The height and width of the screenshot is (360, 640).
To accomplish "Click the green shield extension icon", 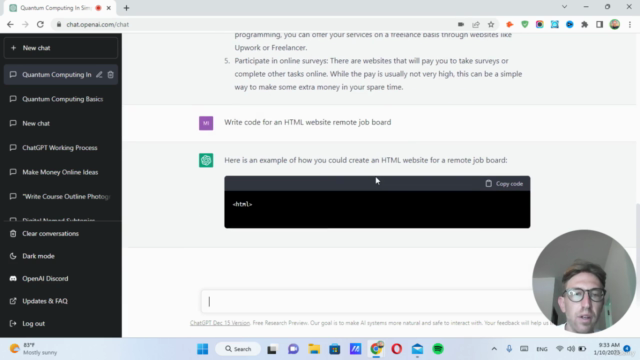I will click(525, 24).
